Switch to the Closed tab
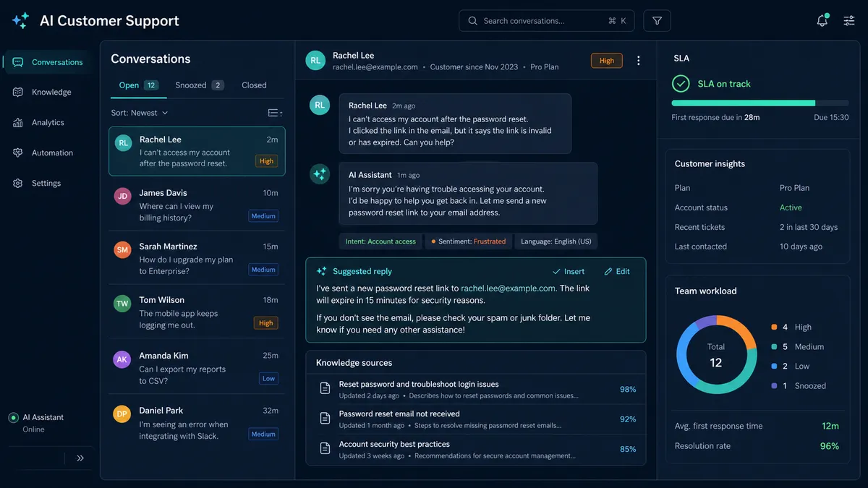 click(x=254, y=85)
